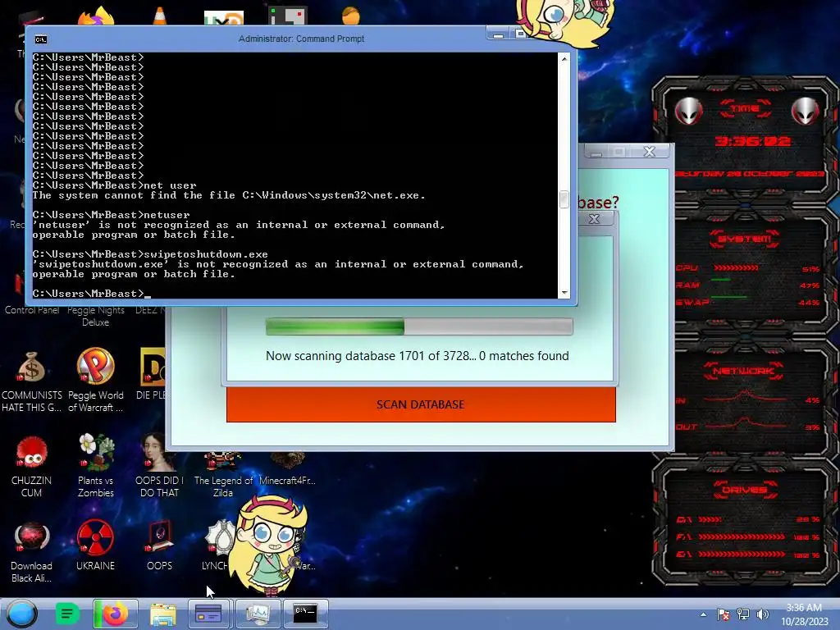Screen dimensions: 840x630
Task: Switch to the scanner app taskbar button
Action: 208,614
